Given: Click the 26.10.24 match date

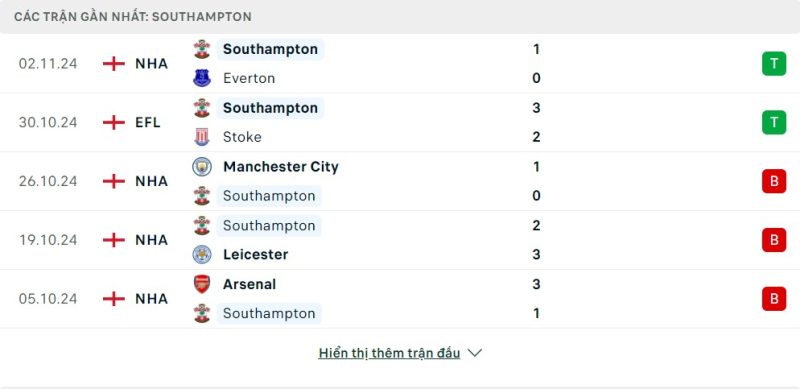Looking at the screenshot, I should [48, 181].
